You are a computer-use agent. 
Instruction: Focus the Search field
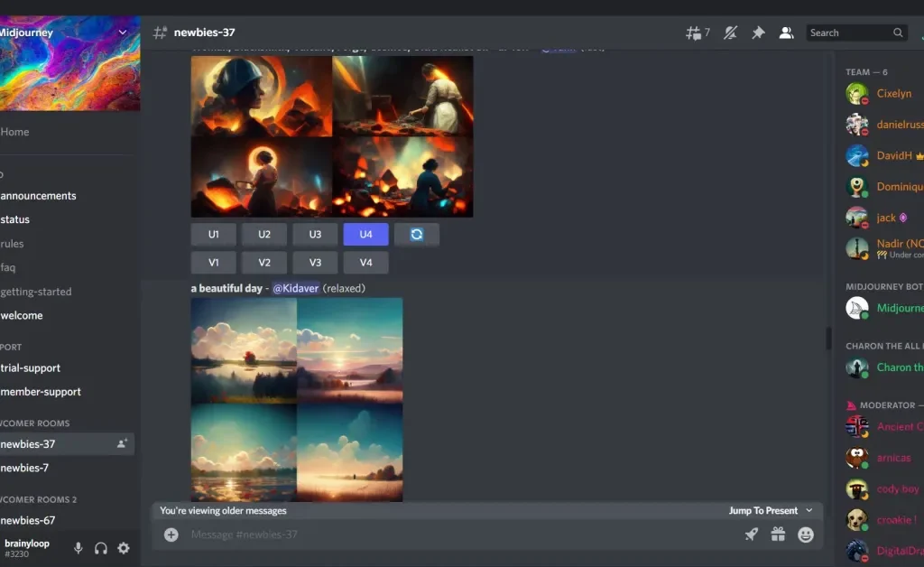[855, 33]
